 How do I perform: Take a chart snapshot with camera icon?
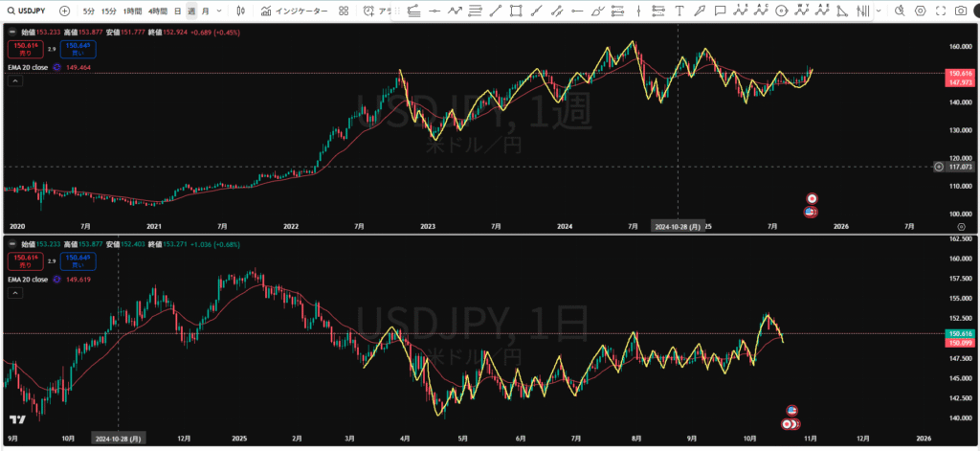pos(961,11)
